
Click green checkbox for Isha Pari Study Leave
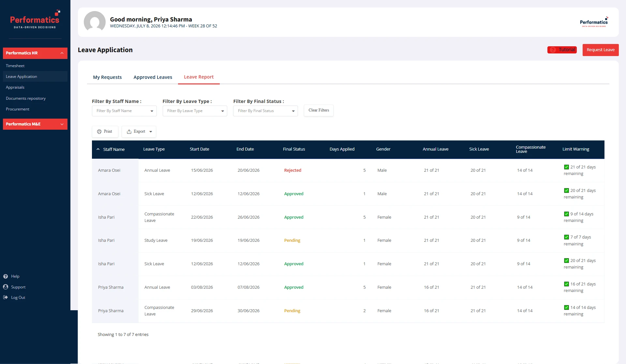click(x=567, y=237)
